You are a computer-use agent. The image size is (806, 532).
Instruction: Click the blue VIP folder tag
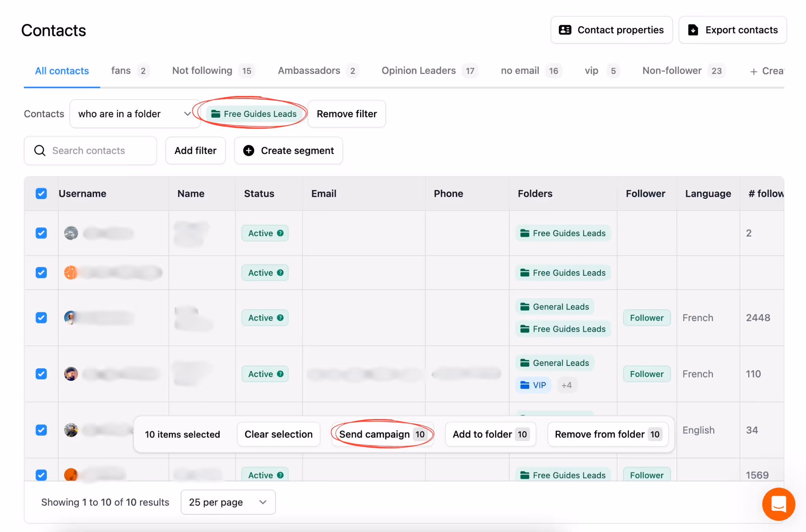[x=533, y=385]
